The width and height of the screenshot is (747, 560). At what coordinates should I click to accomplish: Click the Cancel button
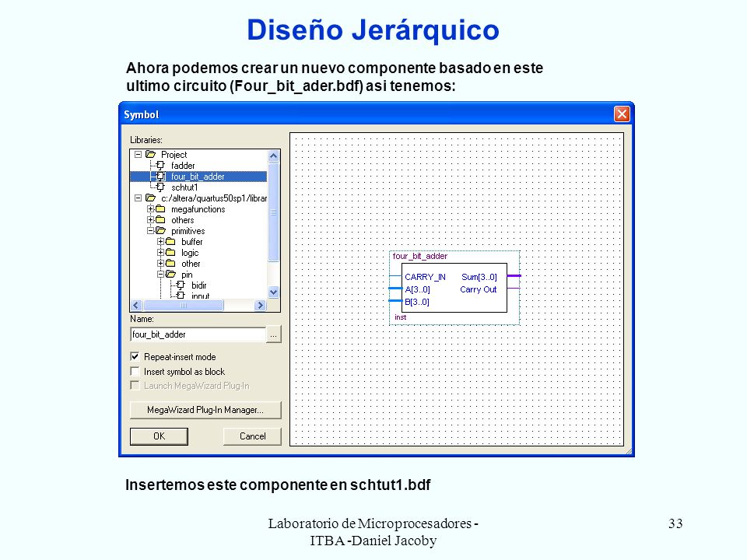coord(252,436)
